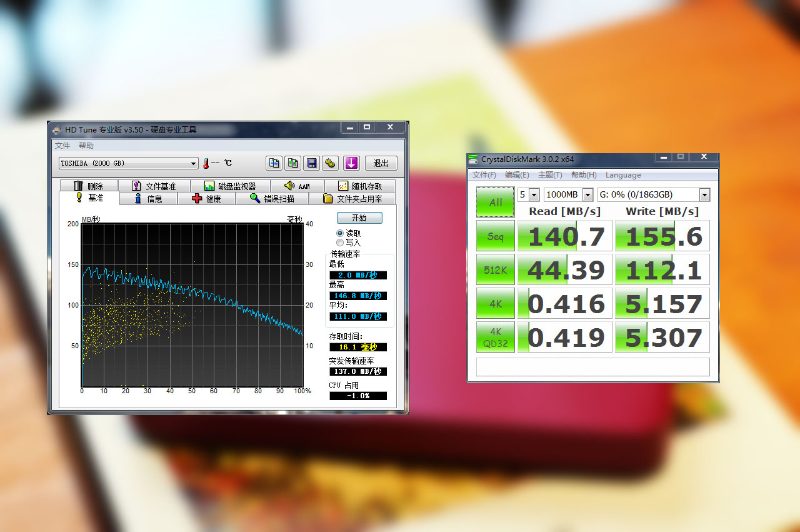Open the Language menu in CrystalDiskMark
Image resolution: width=800 pixels, height=532 pixels.
click(x=623, y=175)
